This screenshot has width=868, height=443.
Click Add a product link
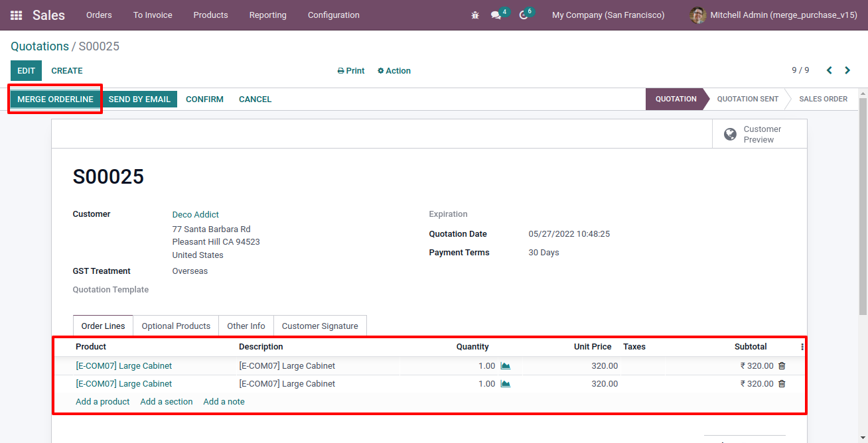(103, 402)
